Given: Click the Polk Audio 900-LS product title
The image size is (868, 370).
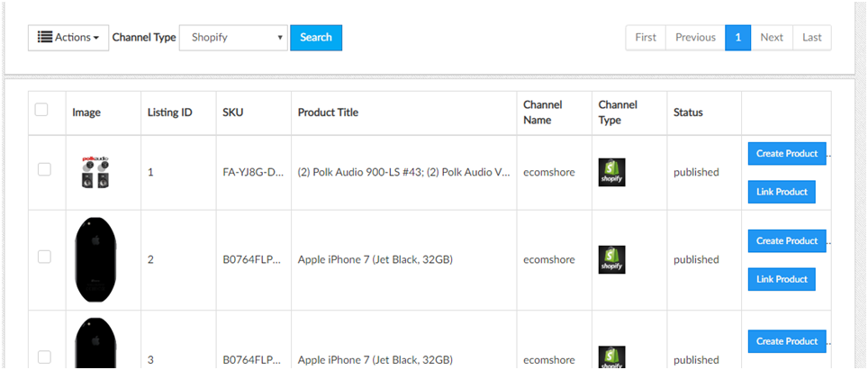Looking at the screenshot, I should [404, 172].
